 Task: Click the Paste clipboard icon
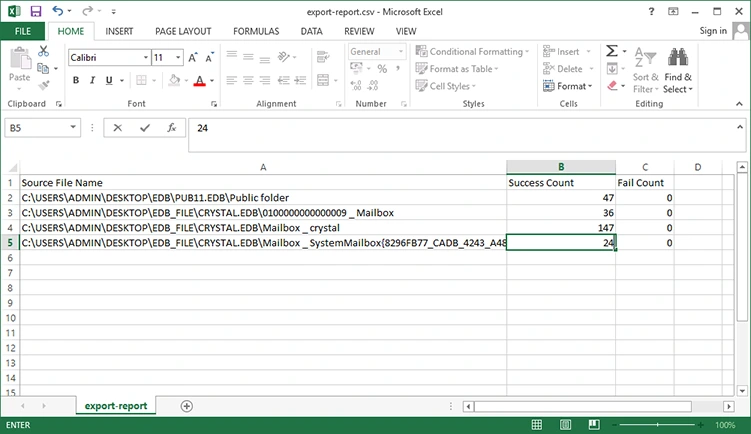(x=20, y=59)
